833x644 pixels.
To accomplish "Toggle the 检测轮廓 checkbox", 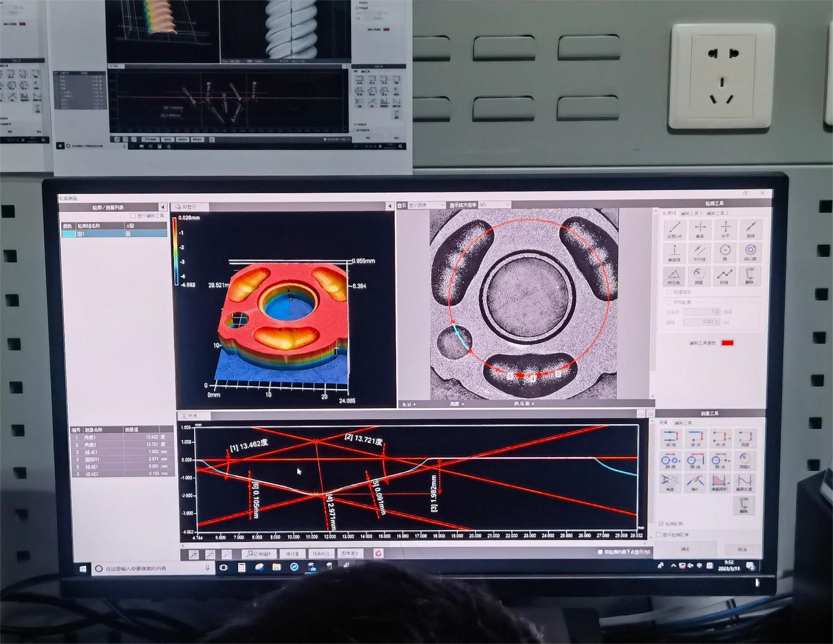I will [x=661, y=524].
